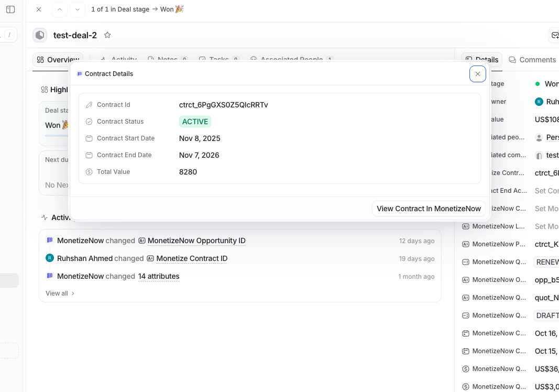Click MonetizeNow icon in 12 days ago entry
The width and height of the screenshot is (559, 392).
[50, 240]
